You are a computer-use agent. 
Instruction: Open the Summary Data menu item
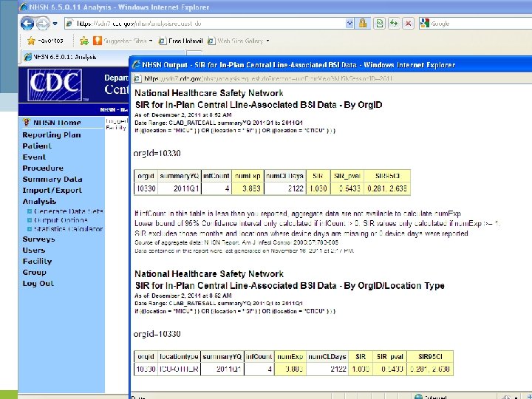[52, 180]
